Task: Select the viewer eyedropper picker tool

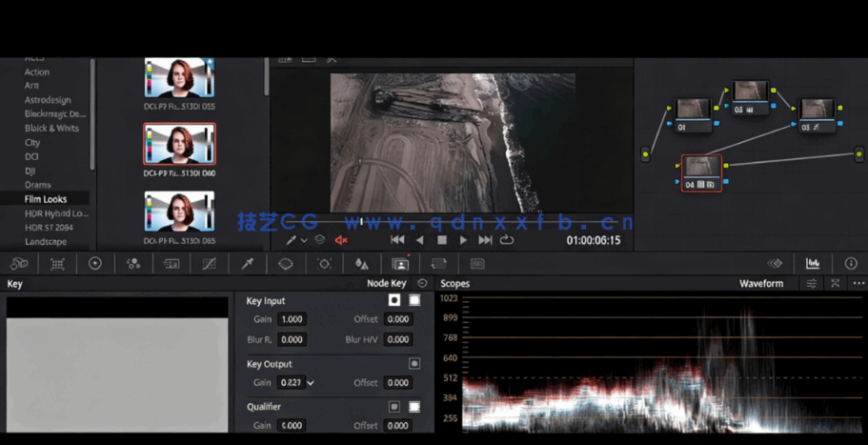Action: point(292,240)
